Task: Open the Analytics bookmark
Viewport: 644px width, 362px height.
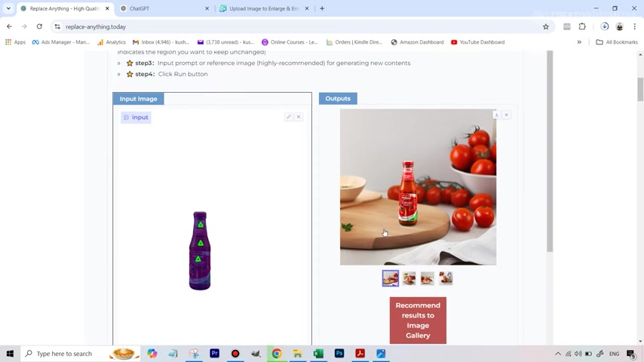Action: (112, 42)
